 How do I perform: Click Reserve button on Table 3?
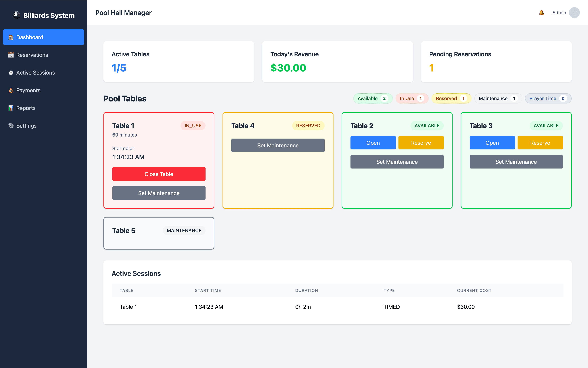(540, 143)
